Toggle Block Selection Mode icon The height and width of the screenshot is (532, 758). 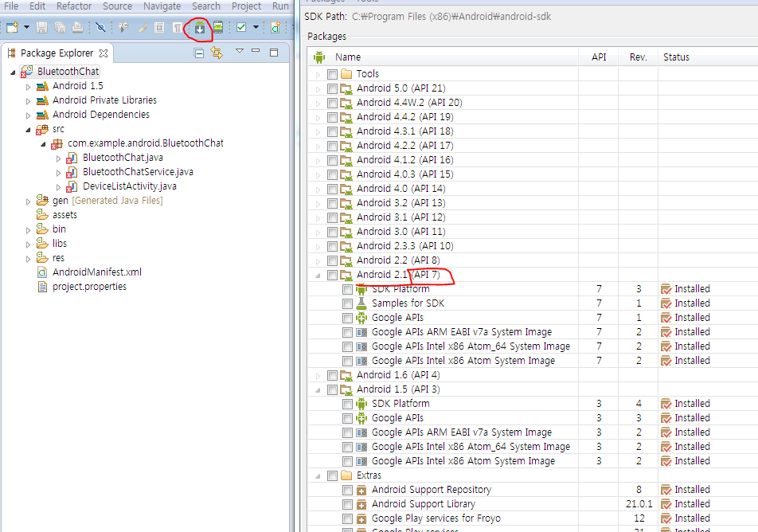(159, 28)
